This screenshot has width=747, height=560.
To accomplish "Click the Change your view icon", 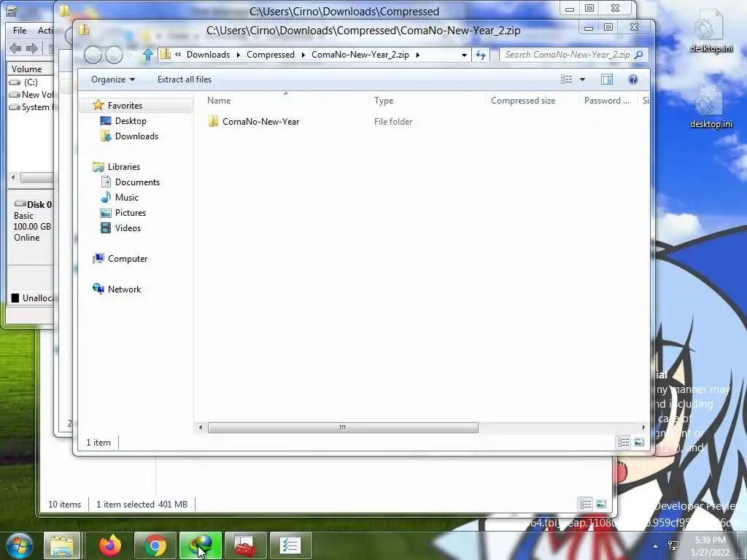I will pyautogui.click(x=566, y=79).
